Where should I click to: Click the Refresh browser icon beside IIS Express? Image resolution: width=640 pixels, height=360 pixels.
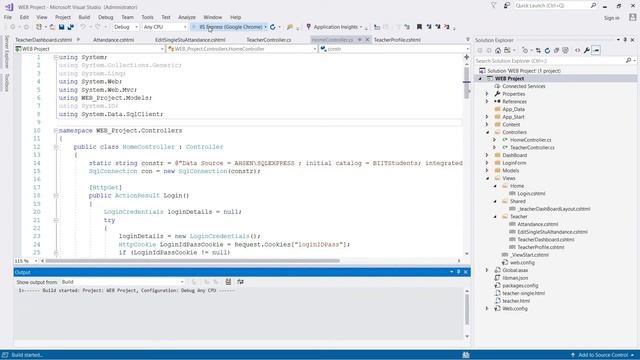coord(273,27)
